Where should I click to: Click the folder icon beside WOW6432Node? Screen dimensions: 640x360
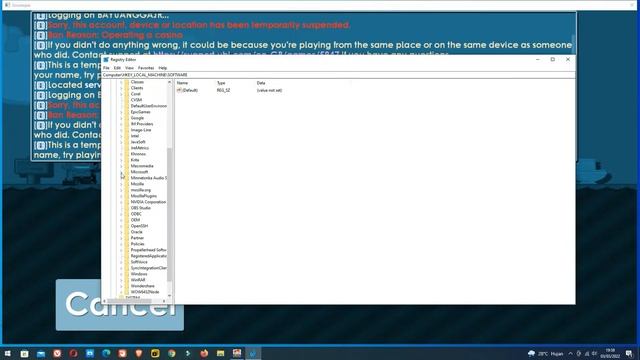[127, 292]
